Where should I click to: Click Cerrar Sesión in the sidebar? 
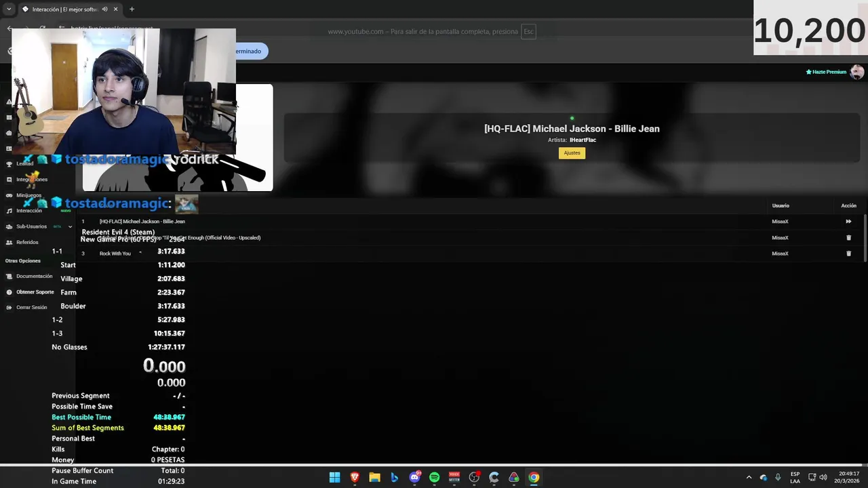(x=31, y=308)
